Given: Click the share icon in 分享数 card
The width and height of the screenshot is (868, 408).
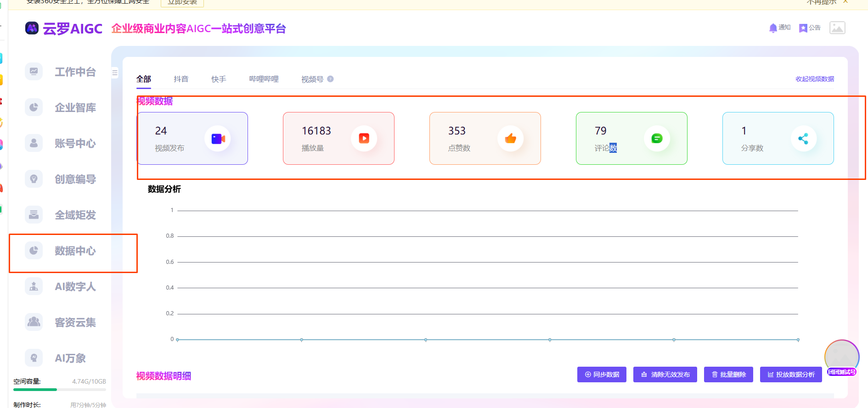Looking at the screenshot, I should coord(803,139).
